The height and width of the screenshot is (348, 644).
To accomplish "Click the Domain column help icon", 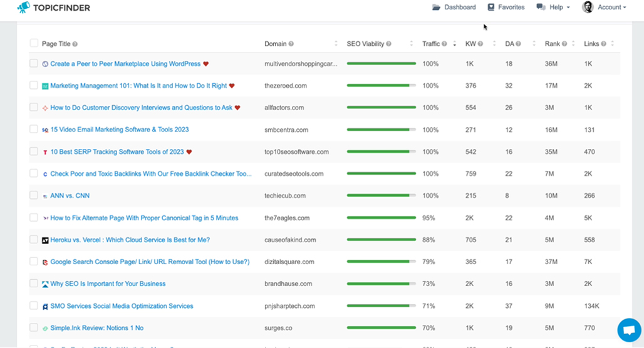I will coord(291,44).
